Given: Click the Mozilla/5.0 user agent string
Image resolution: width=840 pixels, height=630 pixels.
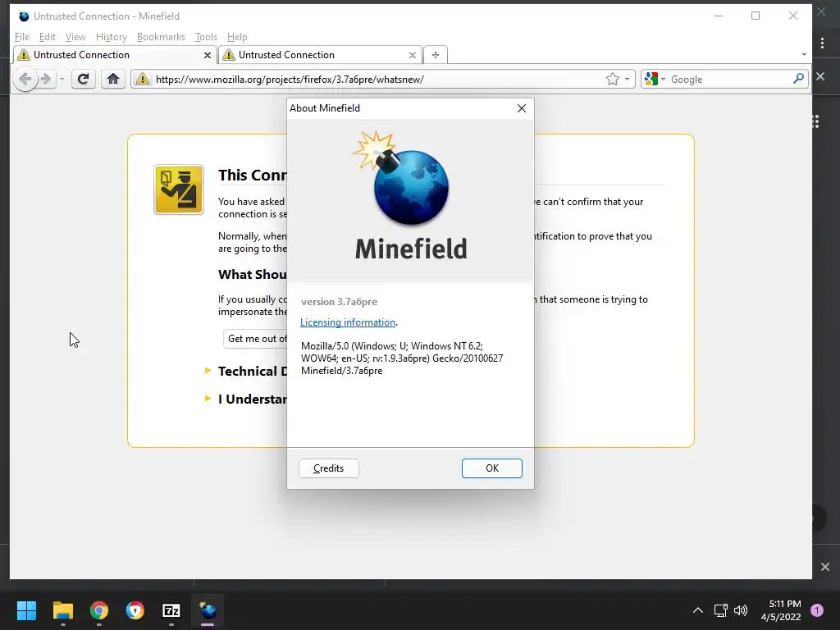Looking at the screenshot, I should (402, 358).
